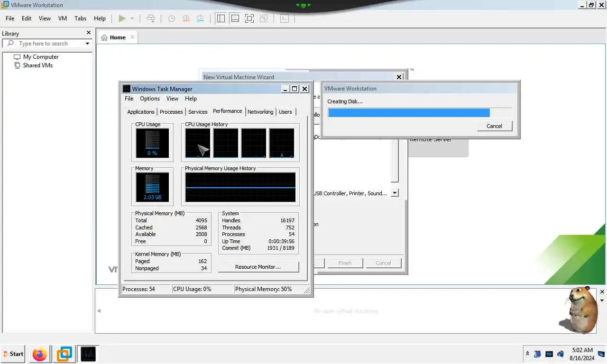Open the thumbnail bar options dropdown arrow

[x=602, y=300]
